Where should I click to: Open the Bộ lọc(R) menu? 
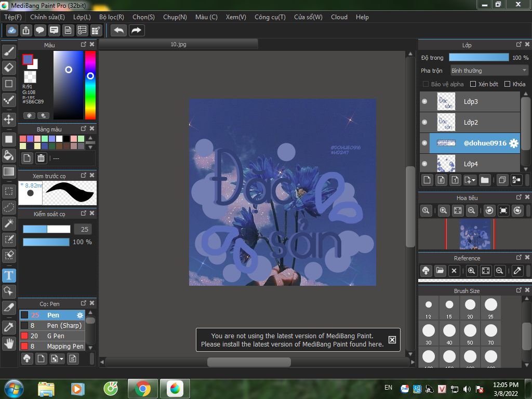[x=112, y=17]
